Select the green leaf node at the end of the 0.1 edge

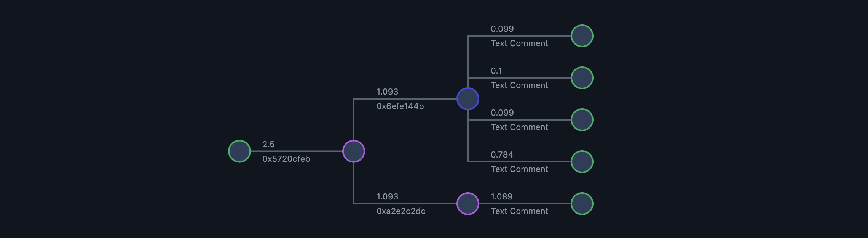click(x=582, y=78)
